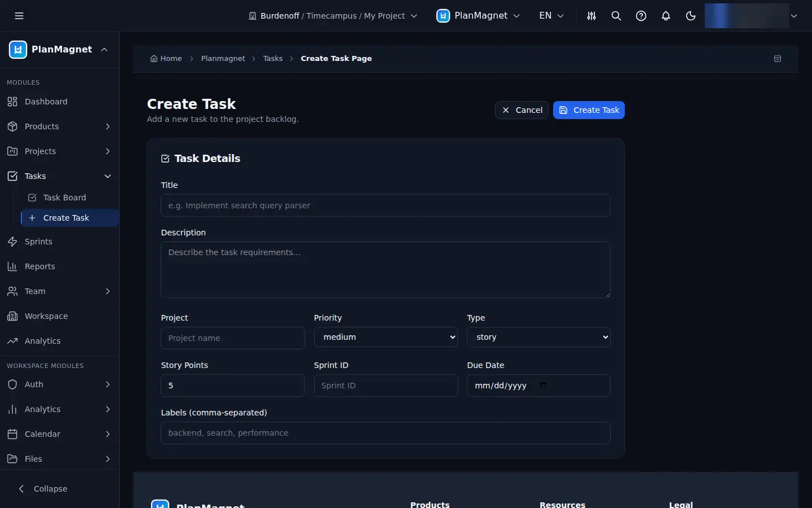Collapse the Tasks sidebar section chevron
The height and width of the screenshot is (508, 812).
click(108, 176)
